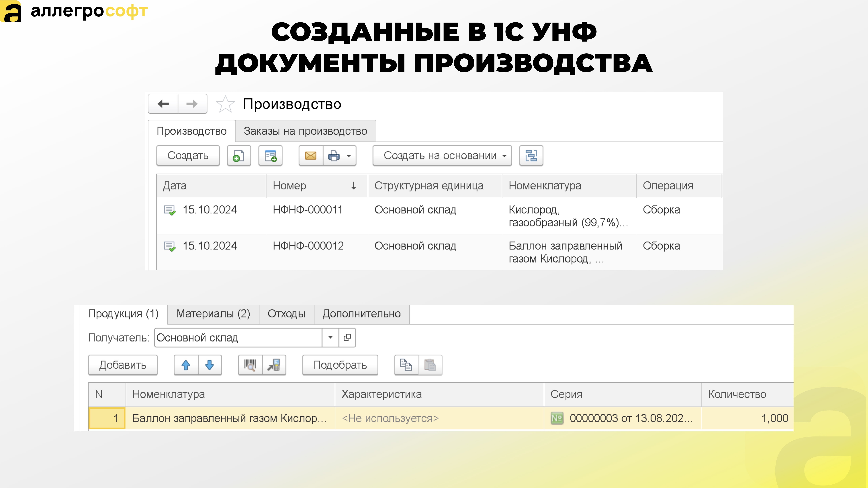
Task: Click the Баллон заправленный газом Кислор... product cell
Action: [230, 418]
